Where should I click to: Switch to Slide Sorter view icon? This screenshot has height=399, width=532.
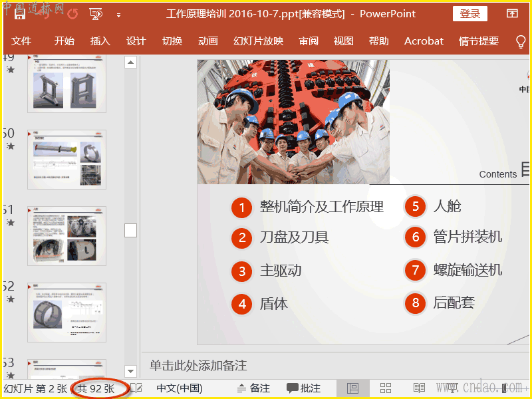click(x=386, y=388)
